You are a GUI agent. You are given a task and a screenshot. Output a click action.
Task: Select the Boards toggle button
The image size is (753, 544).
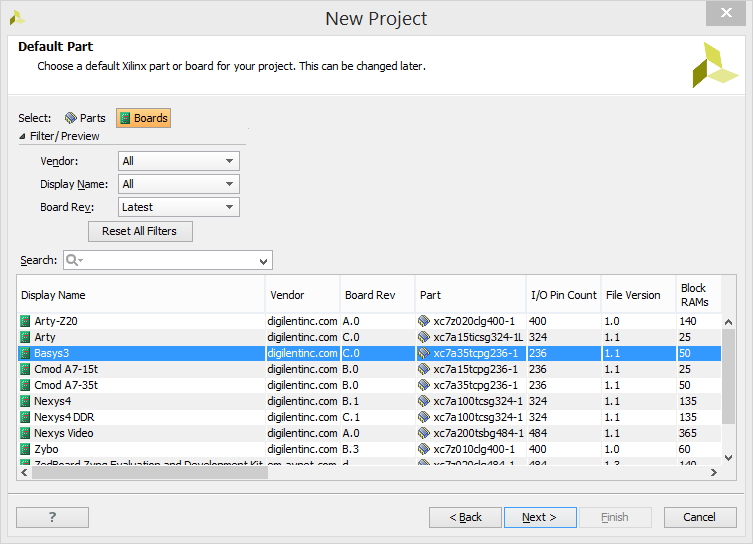[x=144, y=118]
